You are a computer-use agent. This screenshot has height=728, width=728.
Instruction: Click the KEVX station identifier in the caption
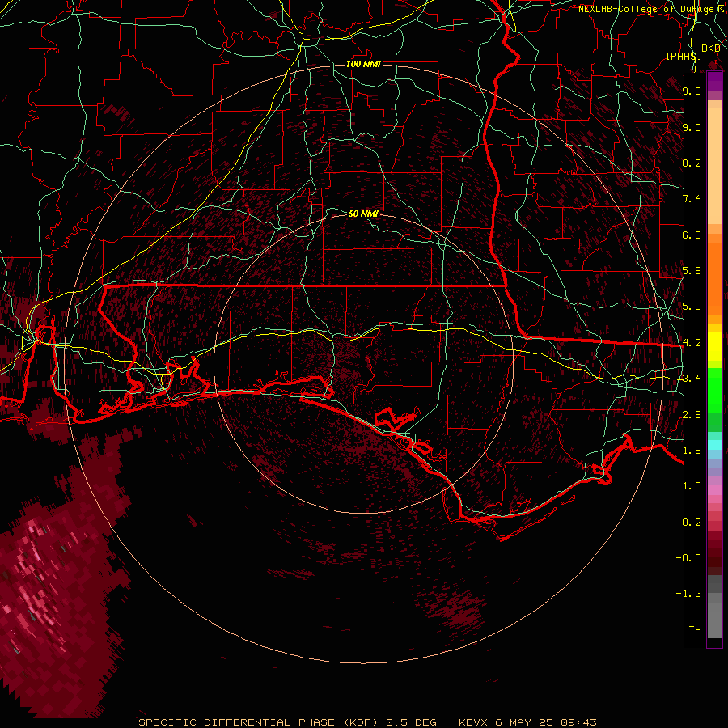472,722
